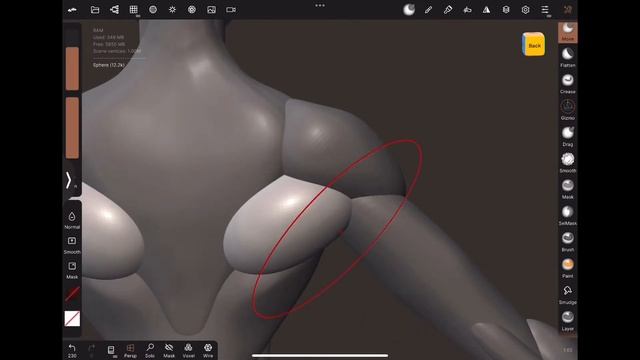This screenshot has height=360, width=640.
Task: Undo the last action
Action: pyautogui.click(x=72, y=351)
